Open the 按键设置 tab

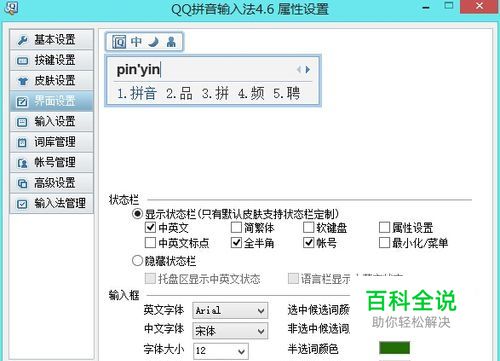[x=52, y=60]
